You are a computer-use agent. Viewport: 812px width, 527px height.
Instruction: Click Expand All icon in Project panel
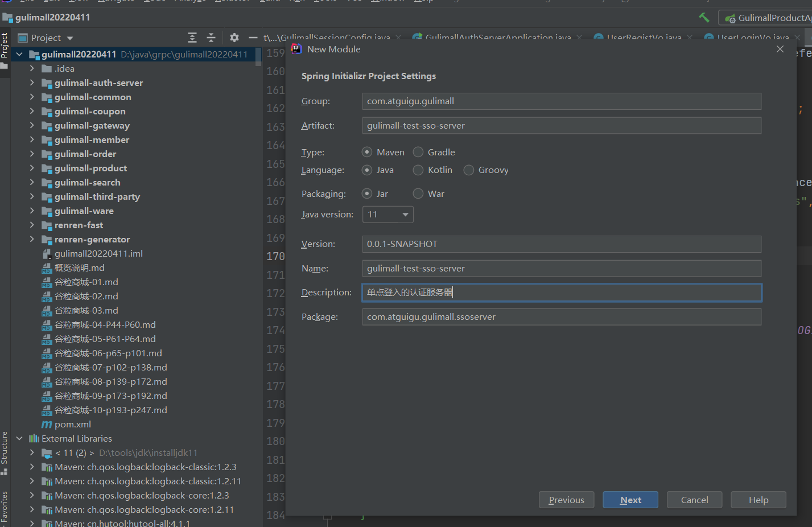point(192,38)
